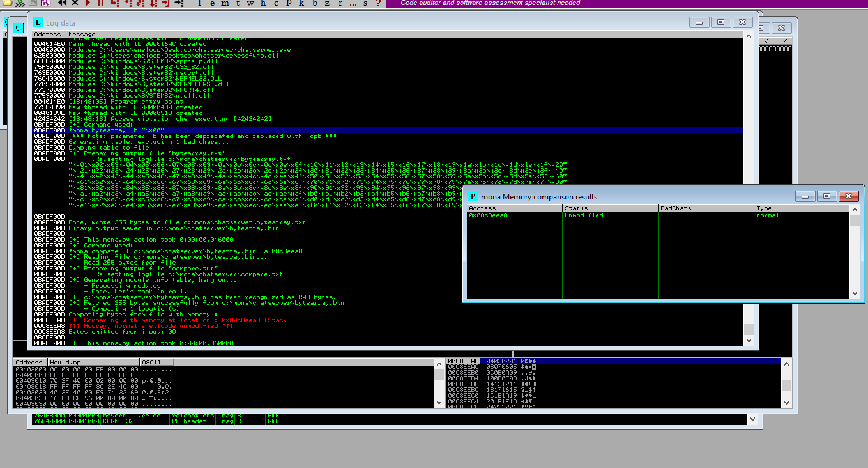Open executable modules with 'e' toolbar letter
This screenshot has width=868, height=468.
pos(212,3)
